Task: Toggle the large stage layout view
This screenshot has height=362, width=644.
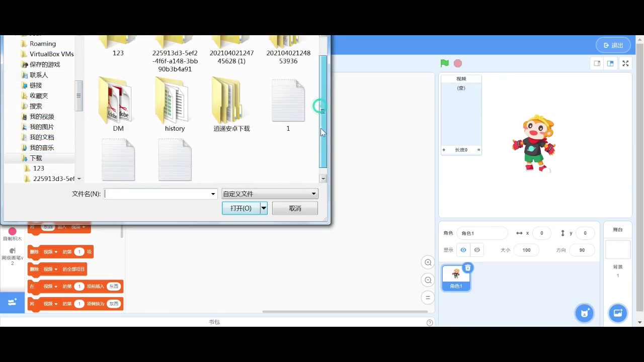Action: (x=610, y=63)
